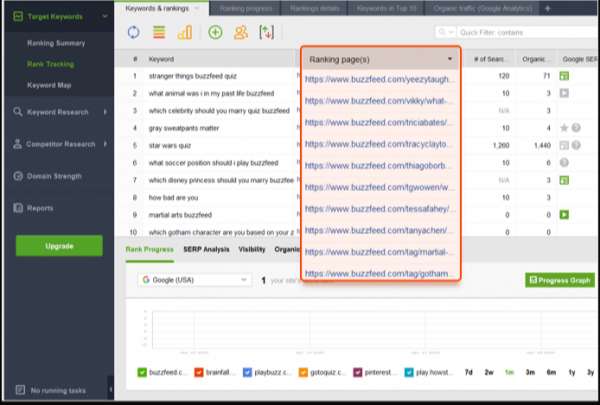Click the refresh rankings circular arrows icon
600x405 pixels.
coord(133,32)
